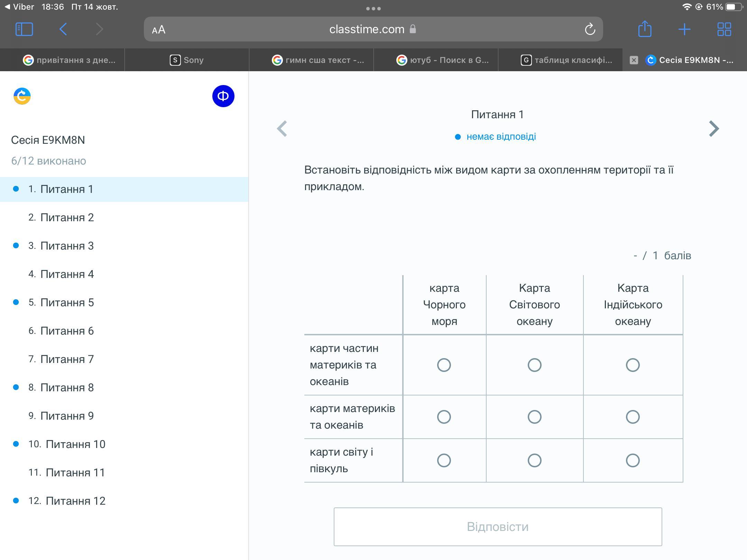Select Індійського океану for карти материків та океанів
747x560 pixels.
coord(633,417)
